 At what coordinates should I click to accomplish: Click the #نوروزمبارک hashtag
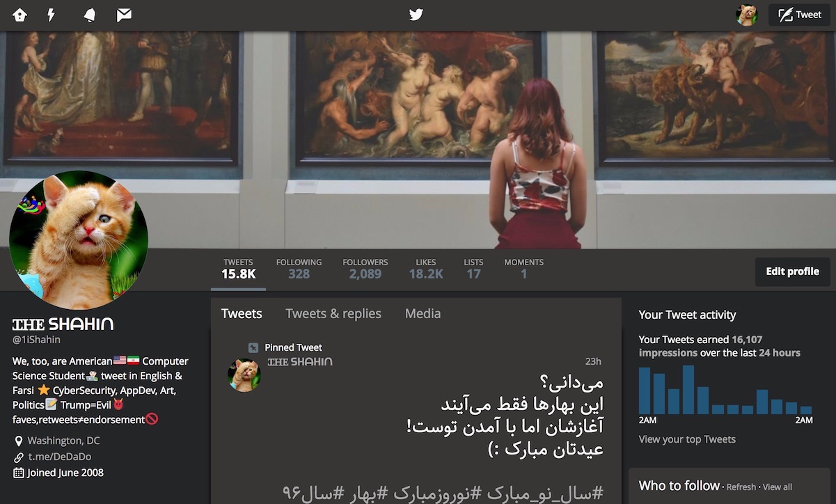click(x=438, y=493)
